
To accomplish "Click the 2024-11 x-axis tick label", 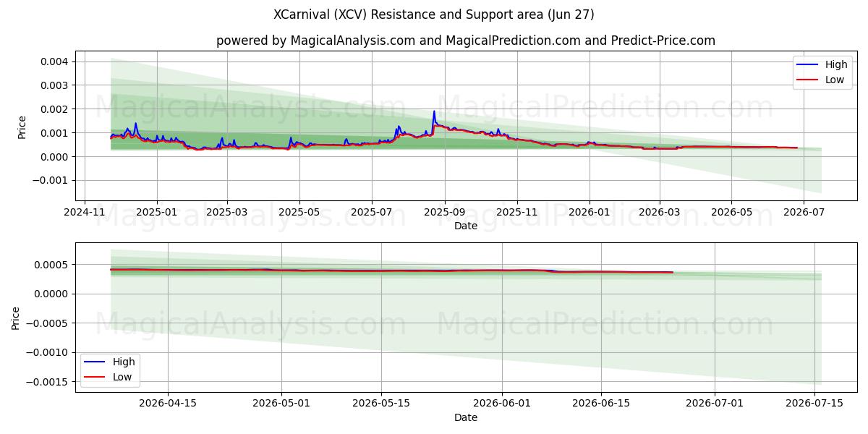I will [85, 213].
